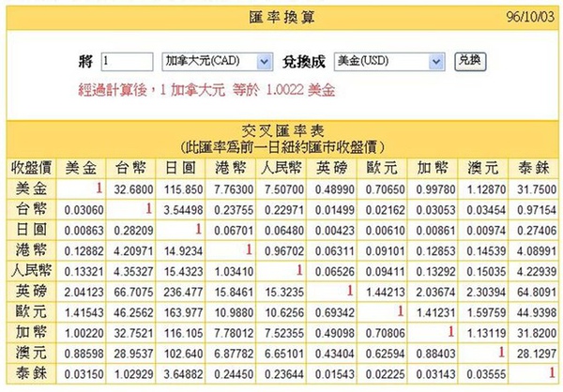Click the cell value 115.850
This screenshot has width=563, height=392.
[184, 189]
